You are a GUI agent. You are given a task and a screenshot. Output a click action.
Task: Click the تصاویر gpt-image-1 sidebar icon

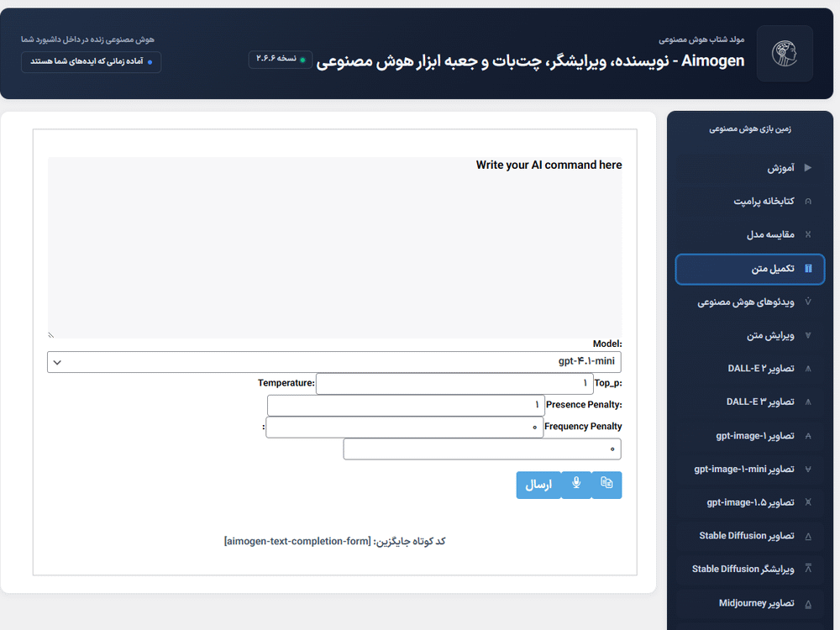[x=809, y=435]
